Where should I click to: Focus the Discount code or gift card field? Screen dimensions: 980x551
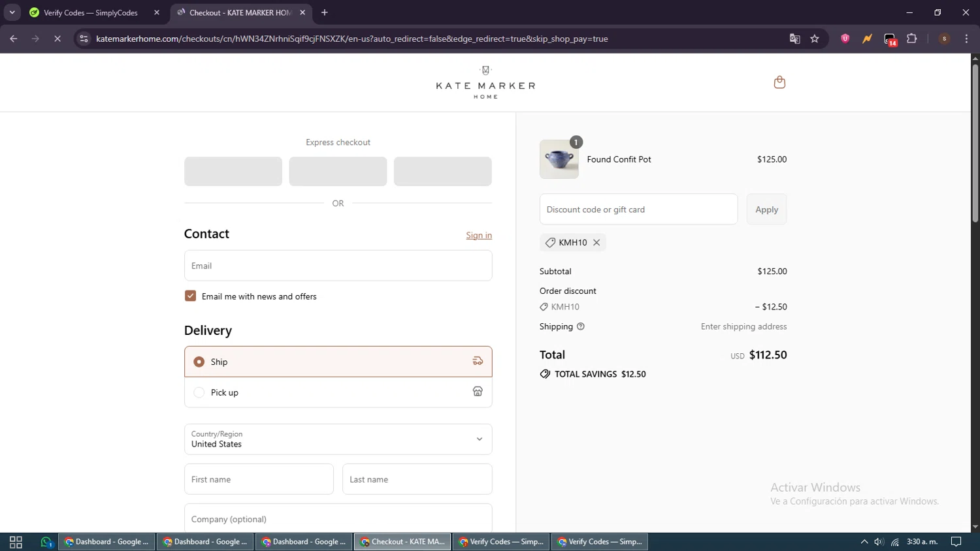tap(639, 210)
